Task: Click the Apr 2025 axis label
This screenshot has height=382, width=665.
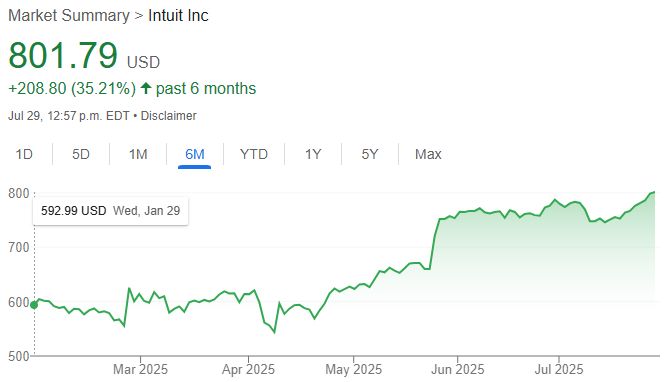Action: pyautogui.click(x=248, y=369)
